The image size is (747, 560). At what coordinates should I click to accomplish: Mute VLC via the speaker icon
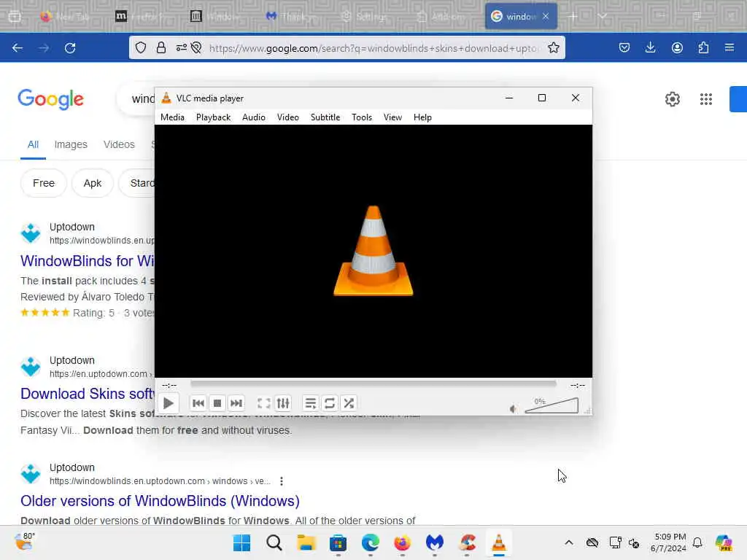coord(513,408)
